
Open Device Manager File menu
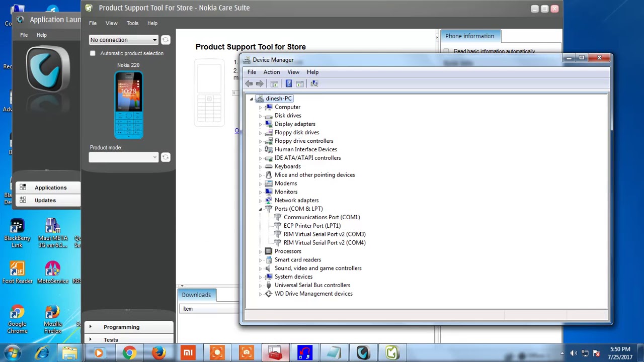tap(252, 72)
